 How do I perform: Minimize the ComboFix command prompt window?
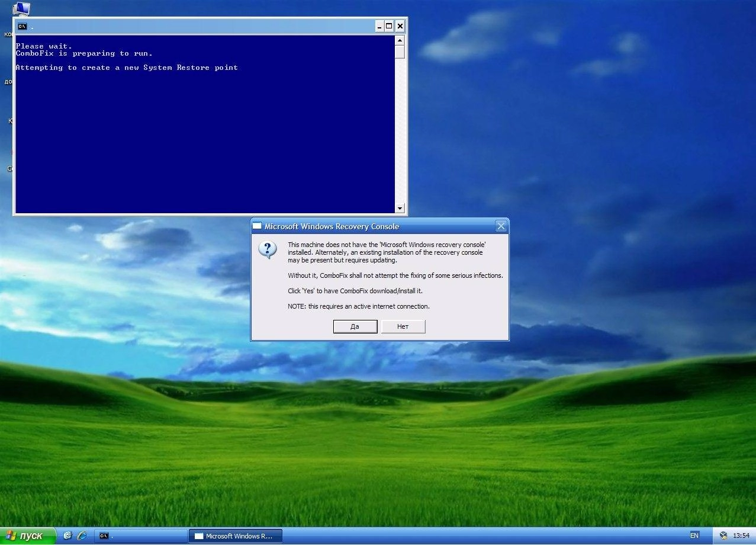(379, 26)
